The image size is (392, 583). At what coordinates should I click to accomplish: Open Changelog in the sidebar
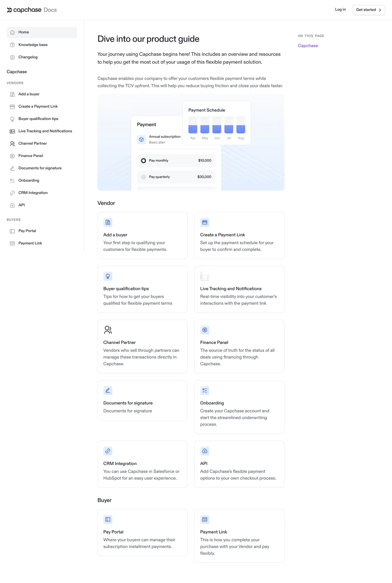pos(42,57)
